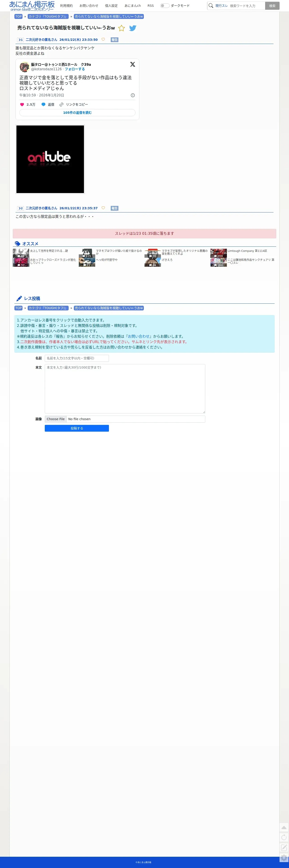289x868 pixels.
Task: Go to TOP in lower breadcrumb
Action: 18,308
